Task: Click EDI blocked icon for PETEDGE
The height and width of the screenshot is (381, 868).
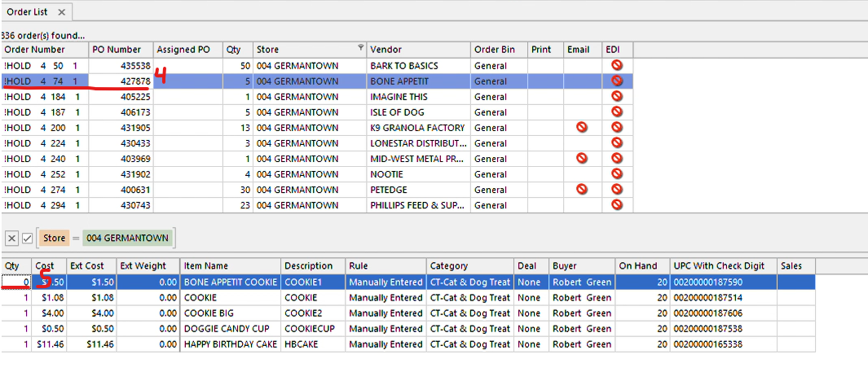Action: click(x=617, y=189)
